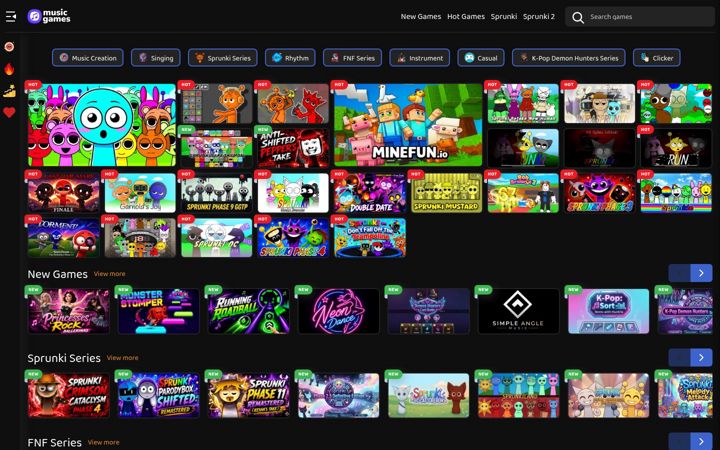This screenshot has width=720, height=450.
Task: Advance FNF Series carousel with next arrow
Action: 702,441
